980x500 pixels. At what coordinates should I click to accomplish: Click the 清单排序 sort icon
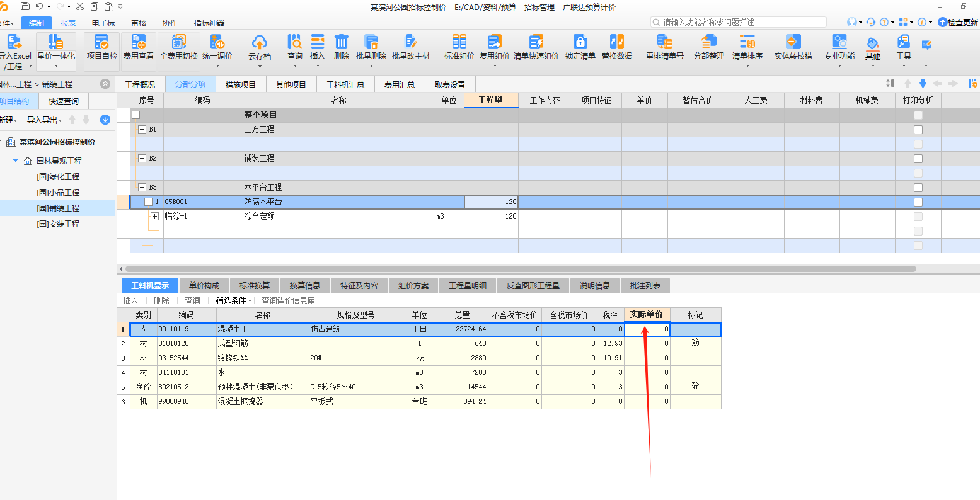click(x=747, y=42)
